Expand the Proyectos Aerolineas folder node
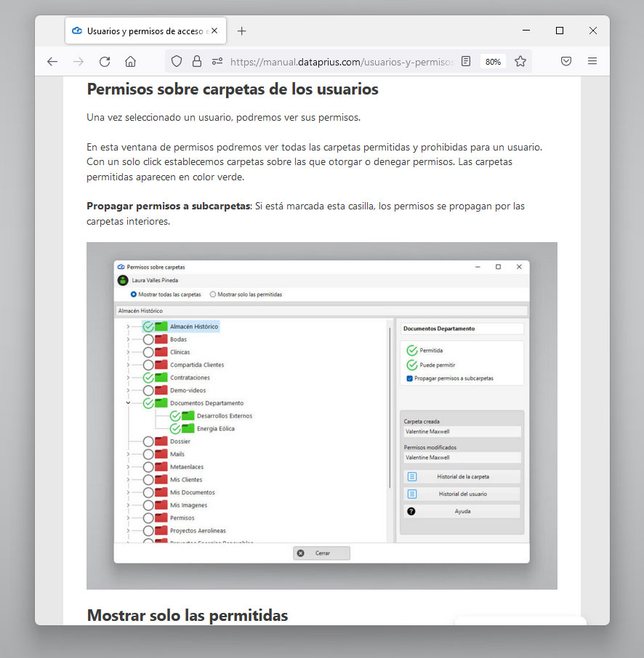Viewport: 644px width, 658px height. pos(128,531)
